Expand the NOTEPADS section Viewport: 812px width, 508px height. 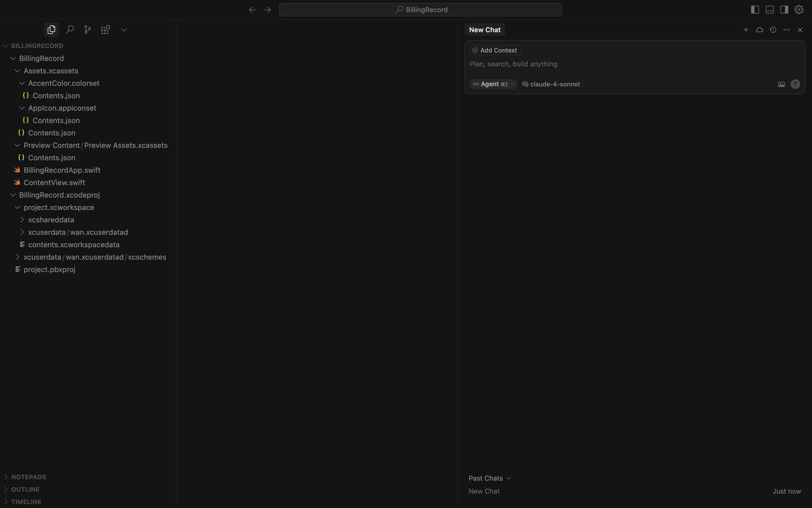(x=89, y=477)
